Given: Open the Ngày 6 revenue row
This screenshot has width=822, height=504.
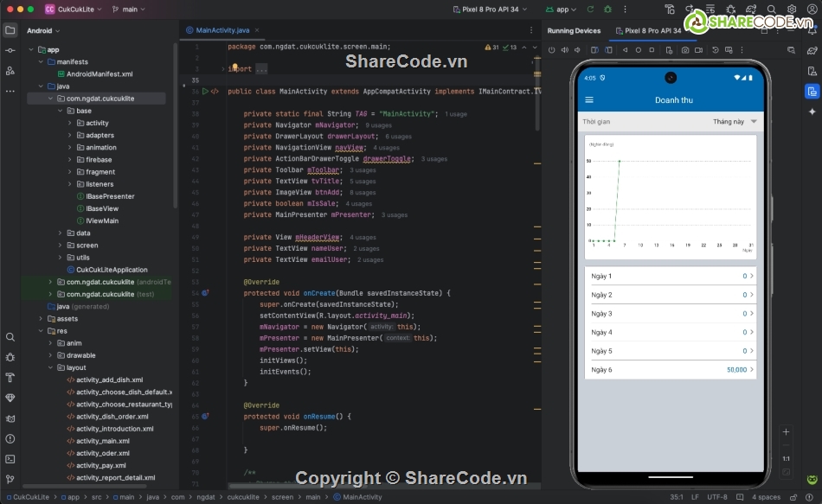Looking at the screenshot, I should pyautogui.click(x=671, y=370).
